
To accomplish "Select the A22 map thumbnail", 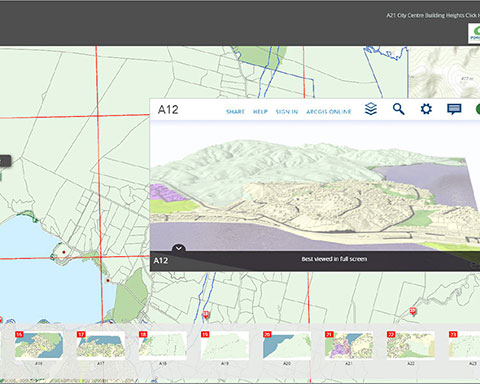I will [x=411, y=345].
